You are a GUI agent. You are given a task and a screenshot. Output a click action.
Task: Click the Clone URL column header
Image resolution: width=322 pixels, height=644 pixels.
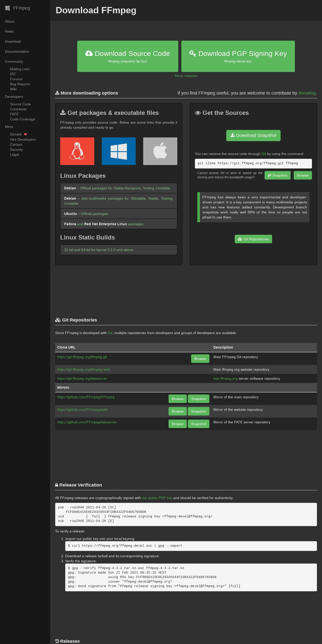pyautogui.click(x=133, y=347)
